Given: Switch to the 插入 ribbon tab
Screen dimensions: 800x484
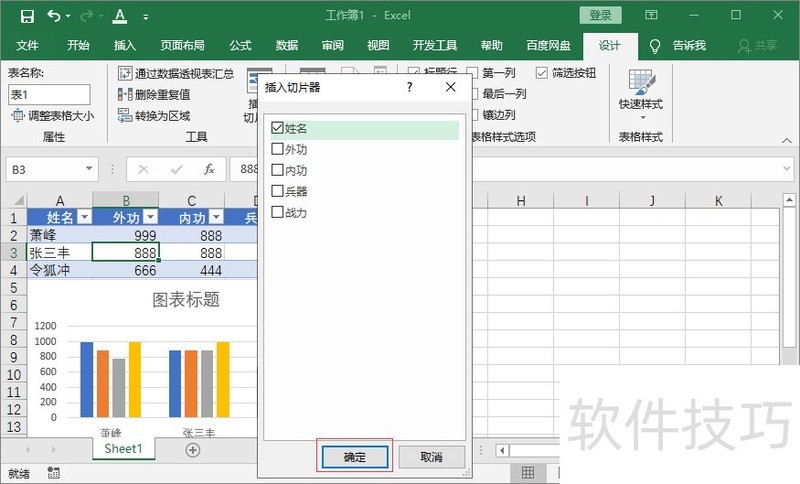Looking at the screenshot, I should pyautogui.click(x=125, y=45).
